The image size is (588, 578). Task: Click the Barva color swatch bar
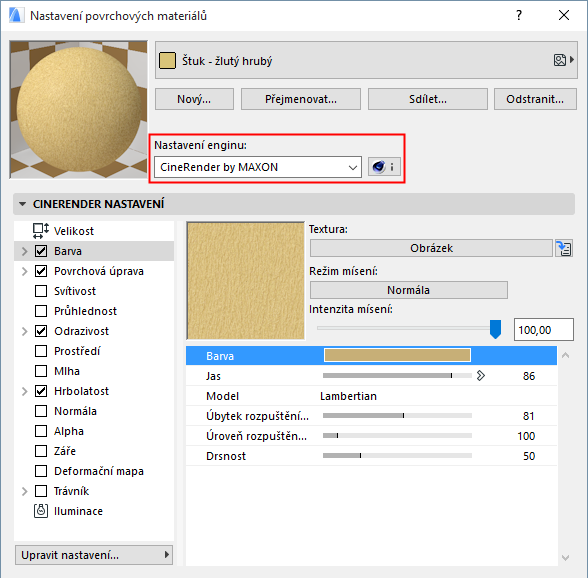(x=397, y=355)
